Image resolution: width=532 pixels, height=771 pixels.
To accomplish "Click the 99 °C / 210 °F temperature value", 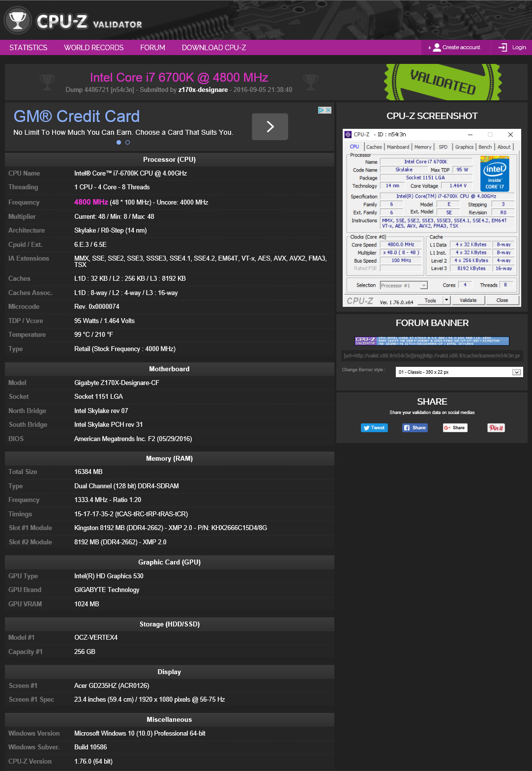I will pyautogui.click(x=93, y=335).
